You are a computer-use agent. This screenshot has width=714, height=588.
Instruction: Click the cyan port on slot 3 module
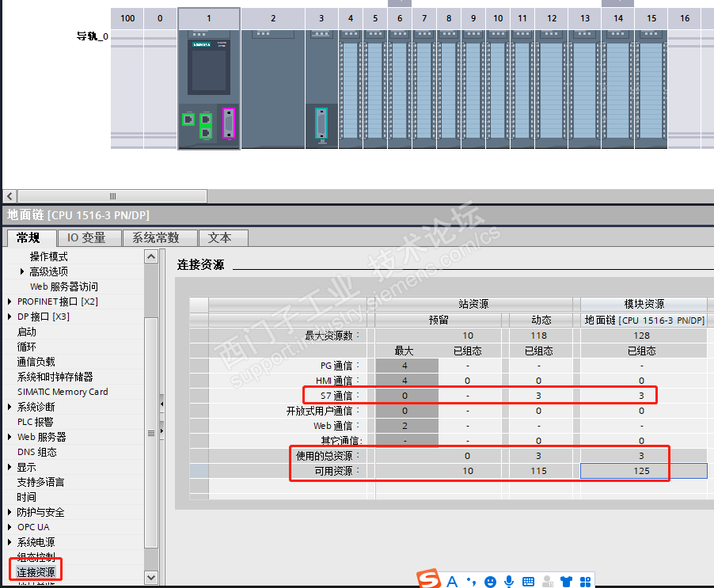321,123
